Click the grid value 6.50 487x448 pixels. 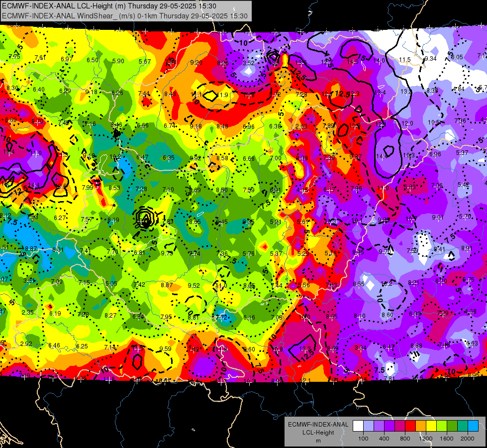pyautogui.click(x=93, y=60)
